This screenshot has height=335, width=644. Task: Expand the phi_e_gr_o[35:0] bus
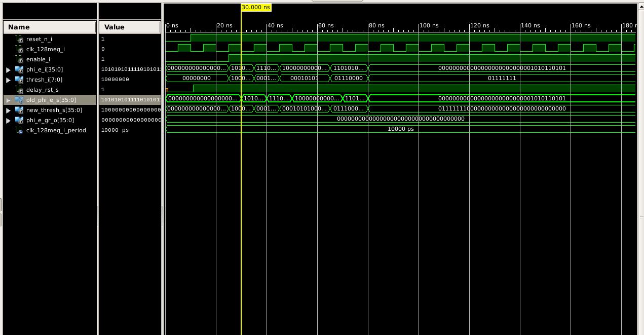8,121
